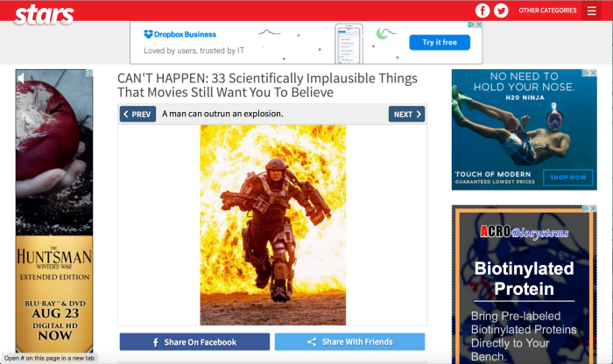
Task: Open the hamburger menu icon
Action: pyautogui.click(x=593, y=10)
